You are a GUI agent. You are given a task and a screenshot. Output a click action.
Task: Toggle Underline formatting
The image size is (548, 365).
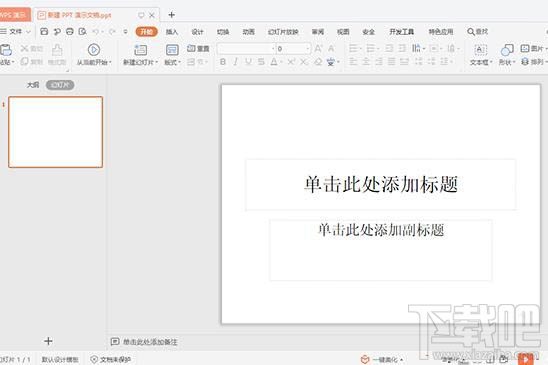tap(248, 62)
